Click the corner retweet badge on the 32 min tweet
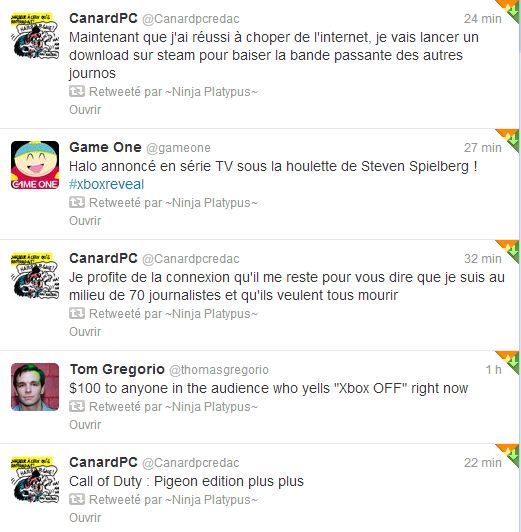The width and height of the screenshot is (521, 532). pos(510,248)
